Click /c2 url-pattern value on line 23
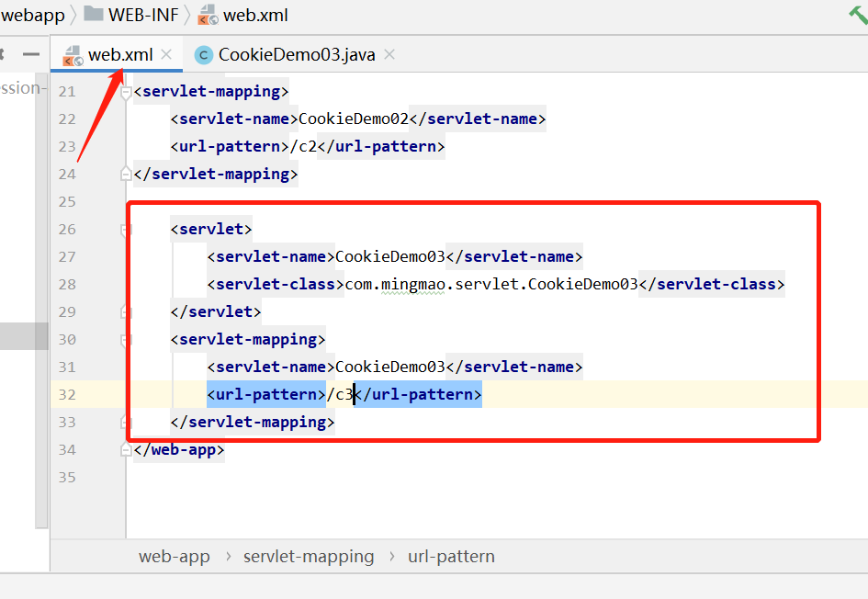Screen dimensions: 868x599 coord(303,146)
